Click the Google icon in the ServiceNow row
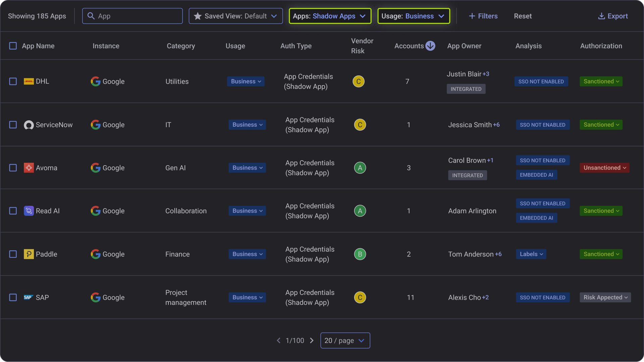 click(96, 125)
